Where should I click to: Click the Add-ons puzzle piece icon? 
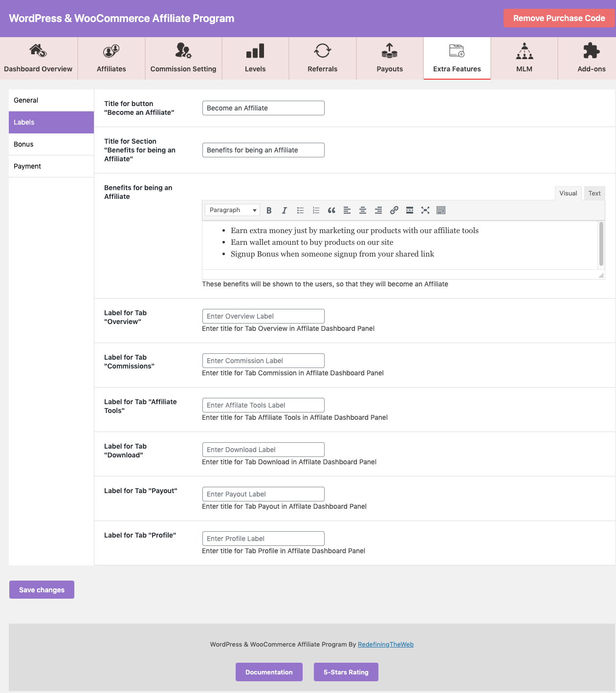tap(592, 50)
